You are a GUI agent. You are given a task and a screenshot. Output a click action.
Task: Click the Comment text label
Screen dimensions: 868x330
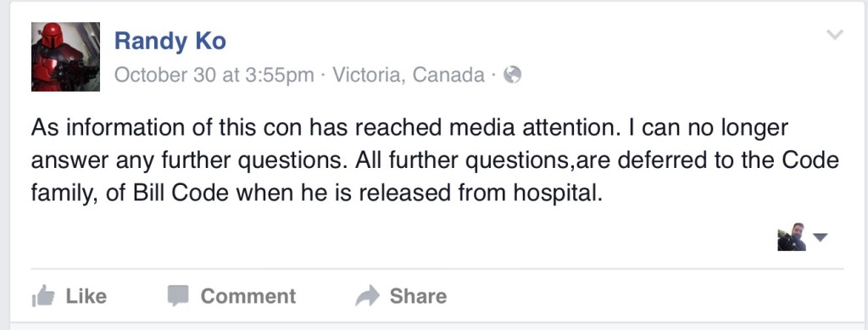248,296
